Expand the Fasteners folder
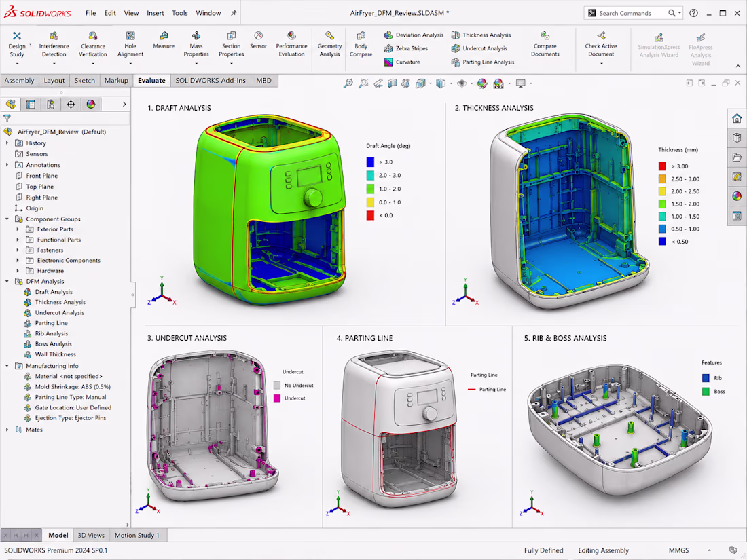Image resolution: width=747 pixels, height=560 pixels. pyautogui.click(x=18, y=250)
